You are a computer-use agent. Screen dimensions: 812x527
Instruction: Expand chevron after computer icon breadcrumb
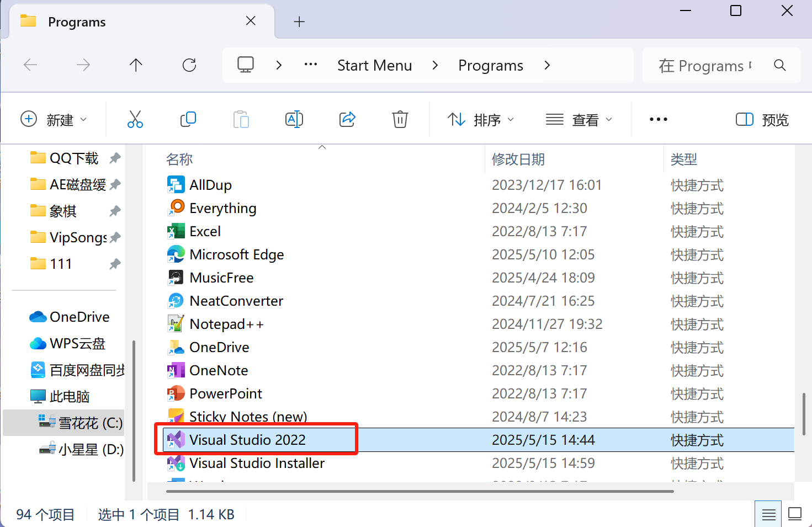[x=279, y=65]
